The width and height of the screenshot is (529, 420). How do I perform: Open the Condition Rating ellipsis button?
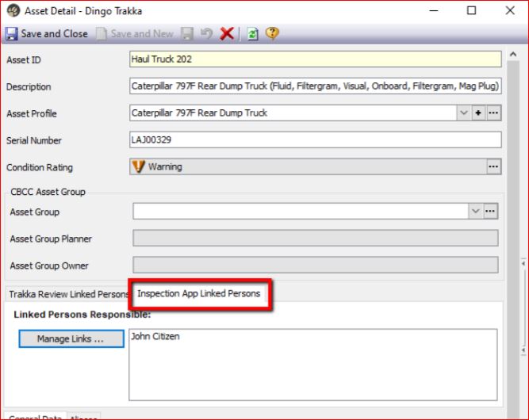click(x=493, y=166)
